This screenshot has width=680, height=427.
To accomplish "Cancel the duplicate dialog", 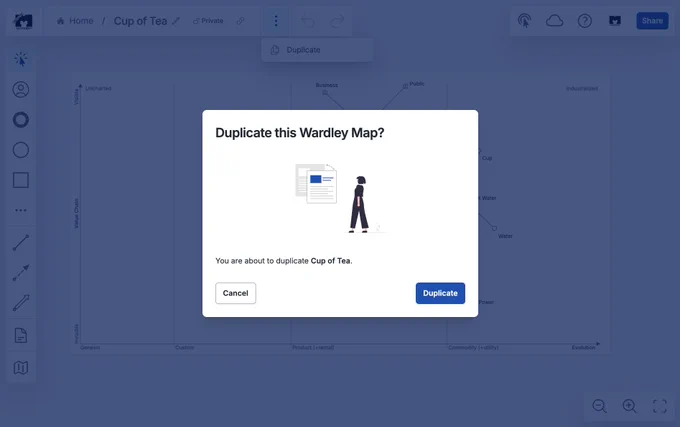I will 235,293.
